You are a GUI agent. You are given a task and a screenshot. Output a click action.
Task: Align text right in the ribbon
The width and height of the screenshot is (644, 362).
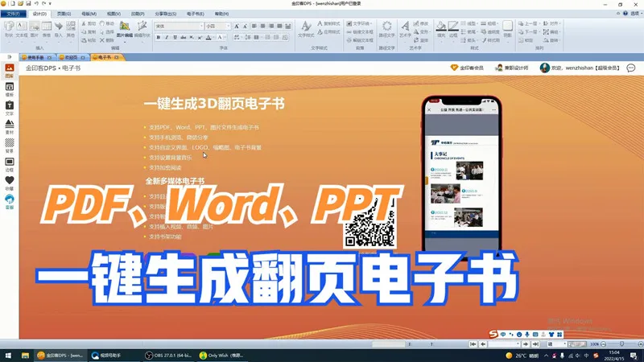(271, 27)
